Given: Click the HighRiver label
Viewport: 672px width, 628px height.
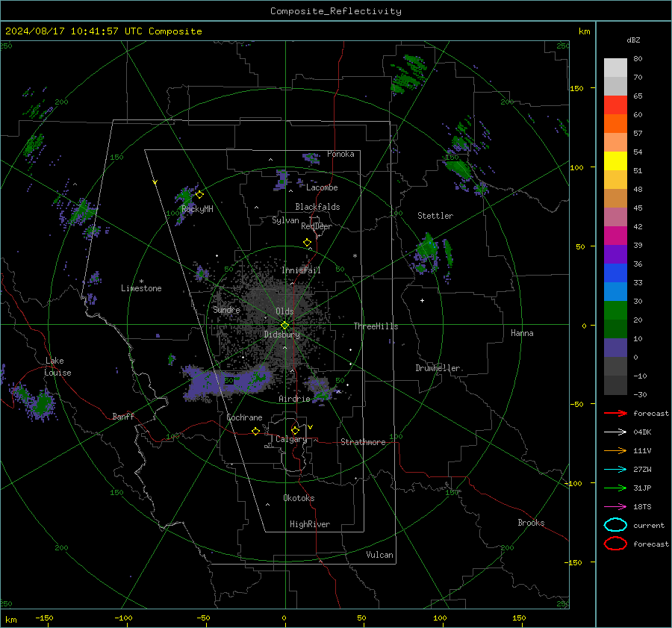Looking at the screenshot, I should tap(310, 524).
